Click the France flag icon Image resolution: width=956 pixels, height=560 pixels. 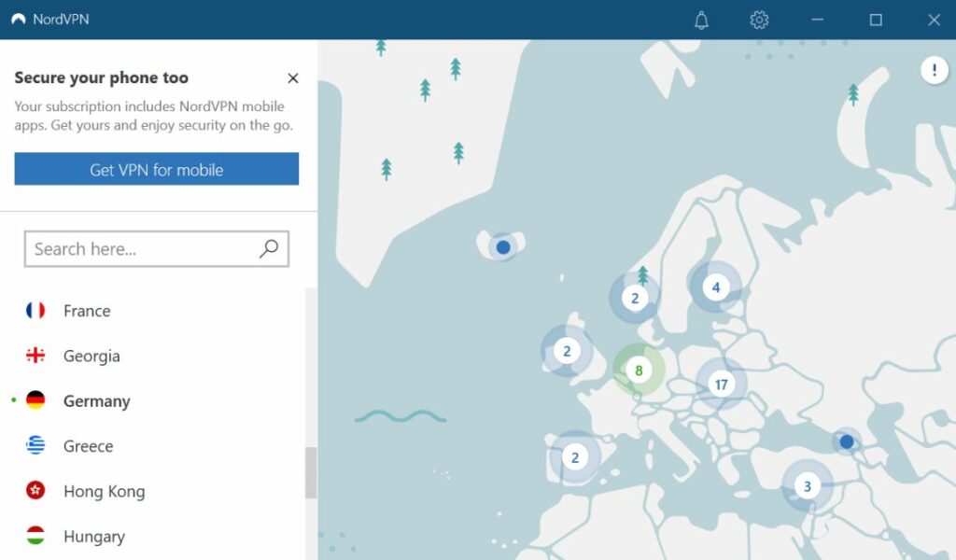coord(35,311)
